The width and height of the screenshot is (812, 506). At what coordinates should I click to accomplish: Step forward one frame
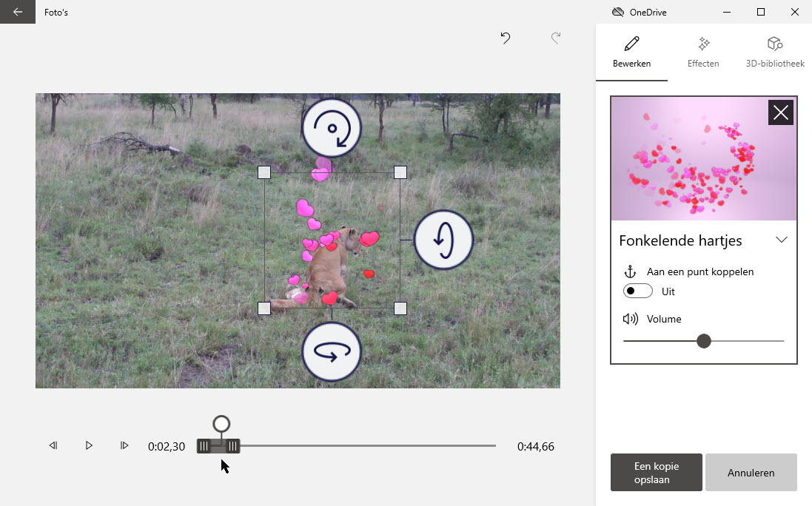click(124, 445)
